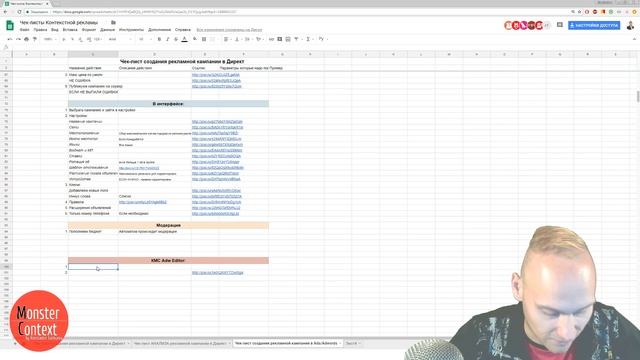
Task: Toggle Italic formatting
Action: [167, 39]
